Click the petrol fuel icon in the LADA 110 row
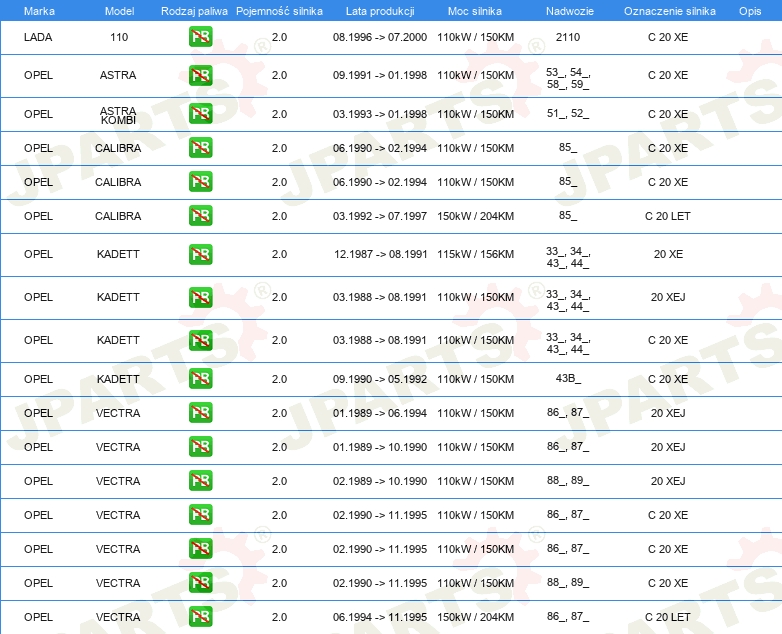Viewport: 782px width, 634px height. coord(200,37)
